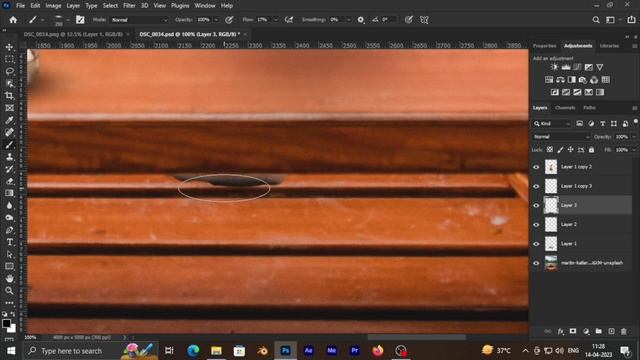This screenshot has height=360, width=640.
Task: Open the layer blend mode dropdown
Action: click(x=561, y=137)
